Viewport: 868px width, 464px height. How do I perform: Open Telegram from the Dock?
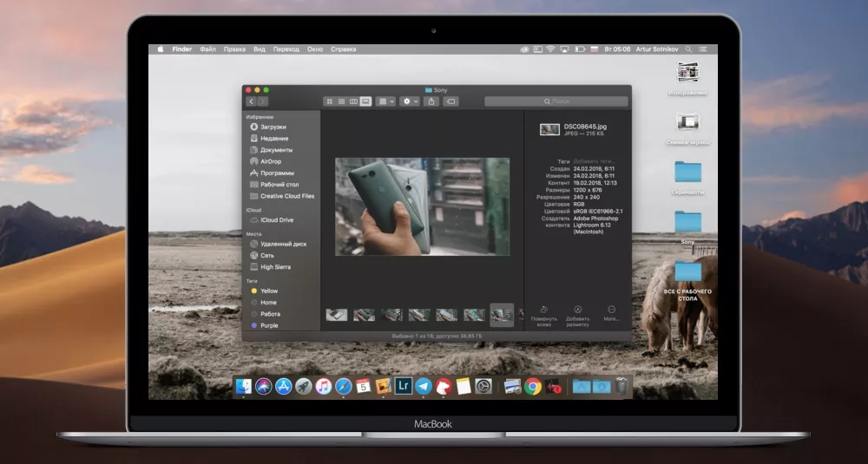coord(424,386)
